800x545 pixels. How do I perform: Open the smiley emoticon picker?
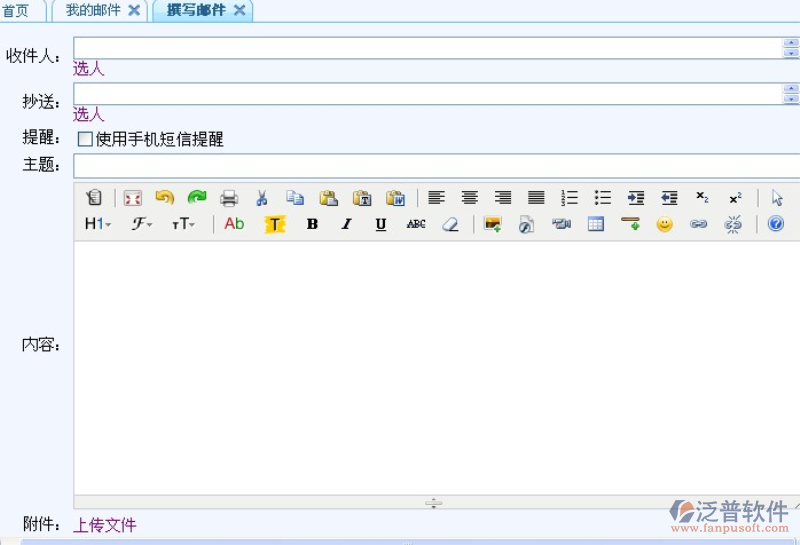click(664, 224)
